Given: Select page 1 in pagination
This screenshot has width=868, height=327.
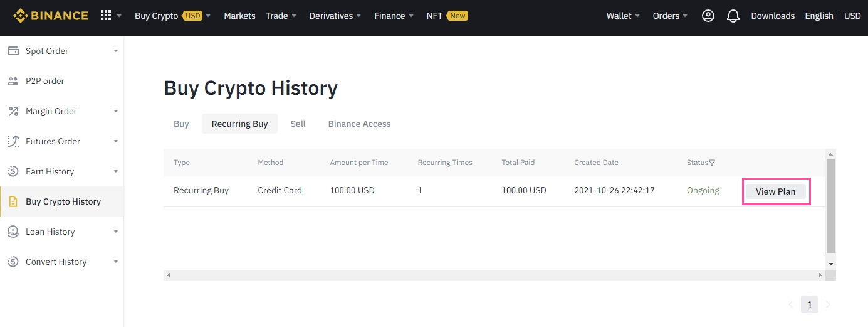Looking at the screenshot, I should point(809,304).
